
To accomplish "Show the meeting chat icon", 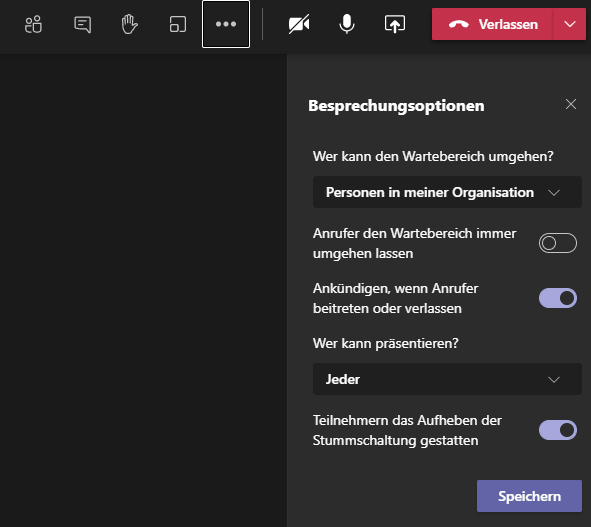I will point(83,25).
